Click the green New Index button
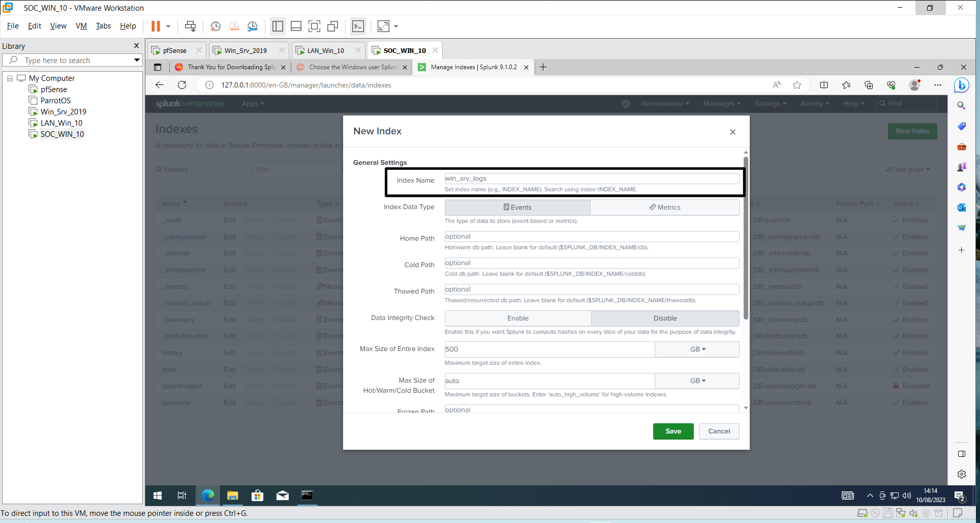This screenshot has height=523, width=980. click(912, 131)
